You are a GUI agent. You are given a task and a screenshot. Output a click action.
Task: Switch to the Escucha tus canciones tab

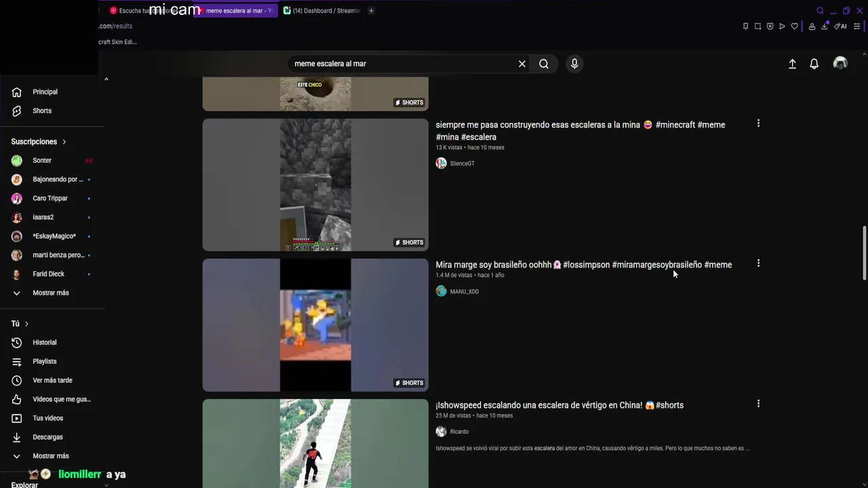[149, 11]
